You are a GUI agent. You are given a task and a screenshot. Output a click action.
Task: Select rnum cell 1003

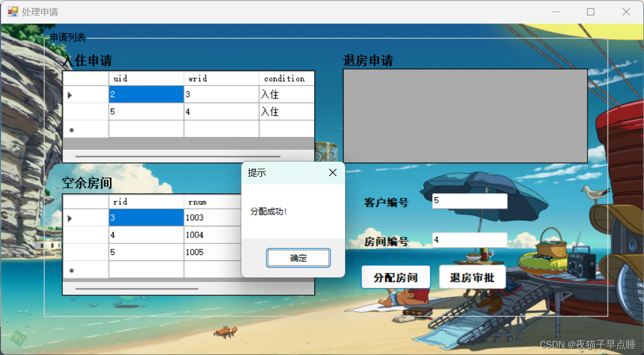(213, 218)
